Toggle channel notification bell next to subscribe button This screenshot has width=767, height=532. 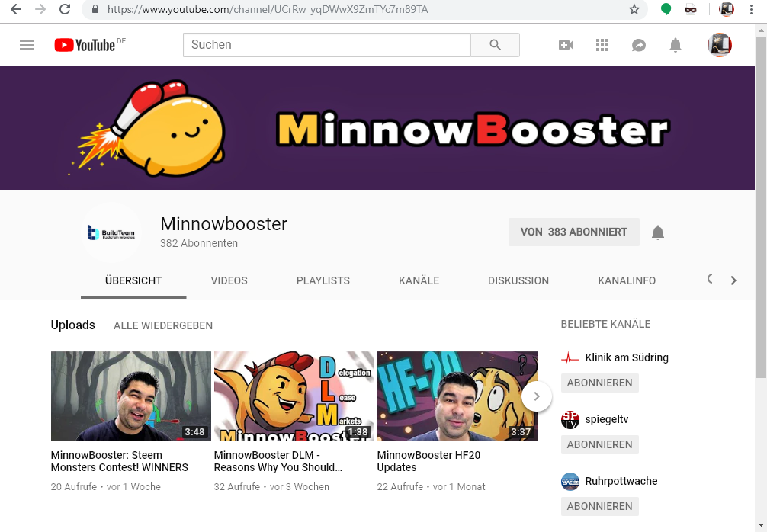pyautogui.click(x=658, y=232)
